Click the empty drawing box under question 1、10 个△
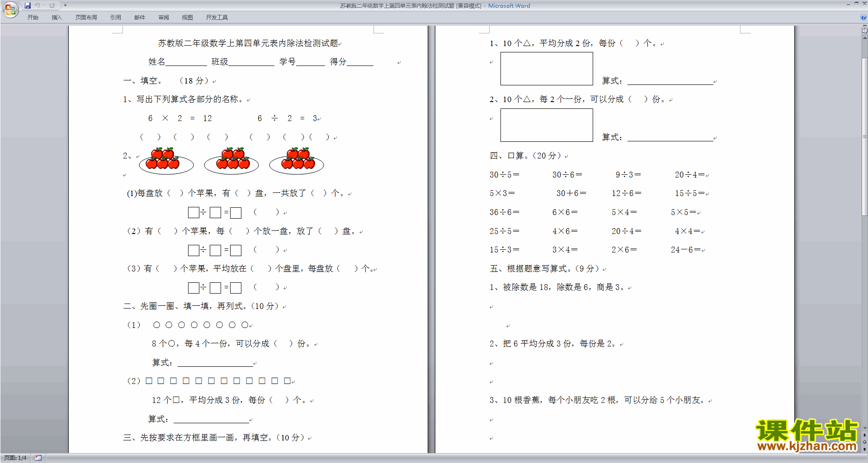 click(547, 69)
